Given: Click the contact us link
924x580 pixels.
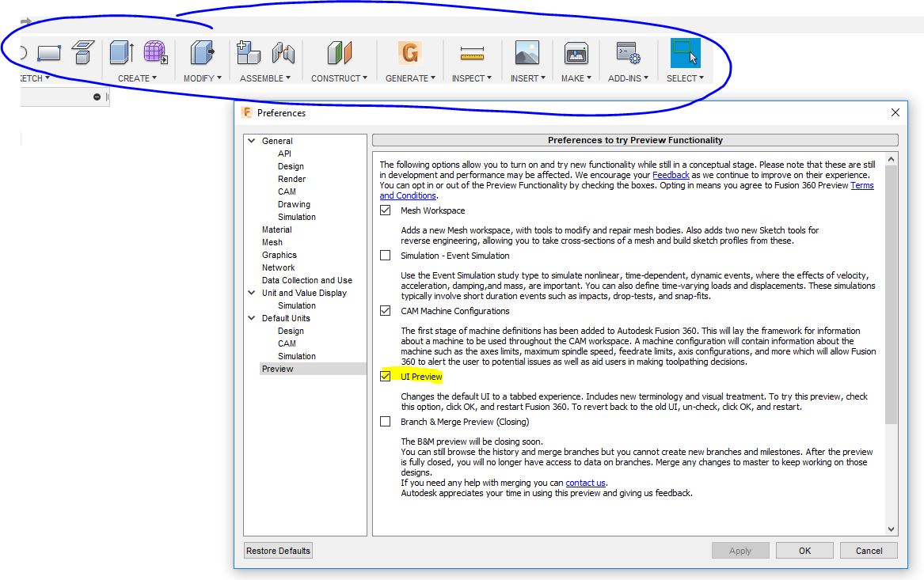Looking at the screenshot, I should coord(585,483).
